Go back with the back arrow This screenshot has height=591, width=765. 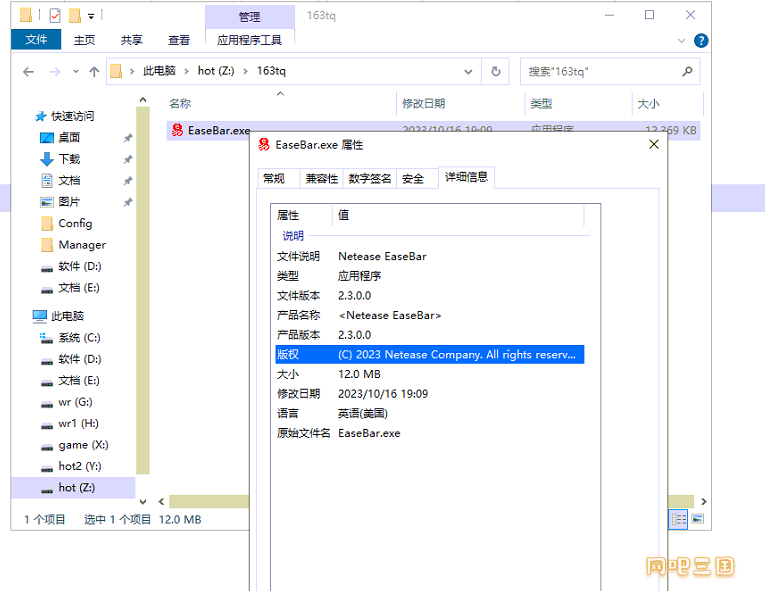tap(28, 72)
